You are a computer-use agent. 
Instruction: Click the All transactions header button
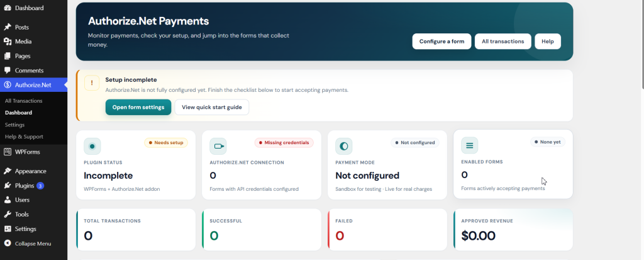click(502, 41)
